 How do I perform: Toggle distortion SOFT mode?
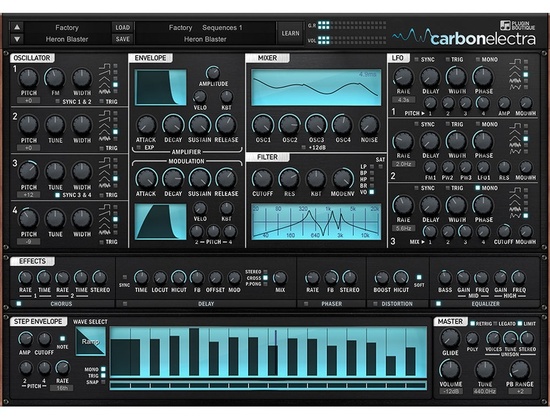(419, 277)
